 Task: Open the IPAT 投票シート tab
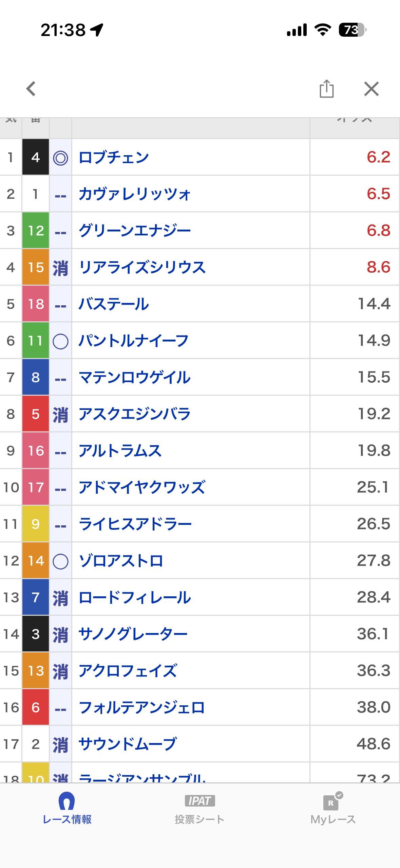coord(199,808)
